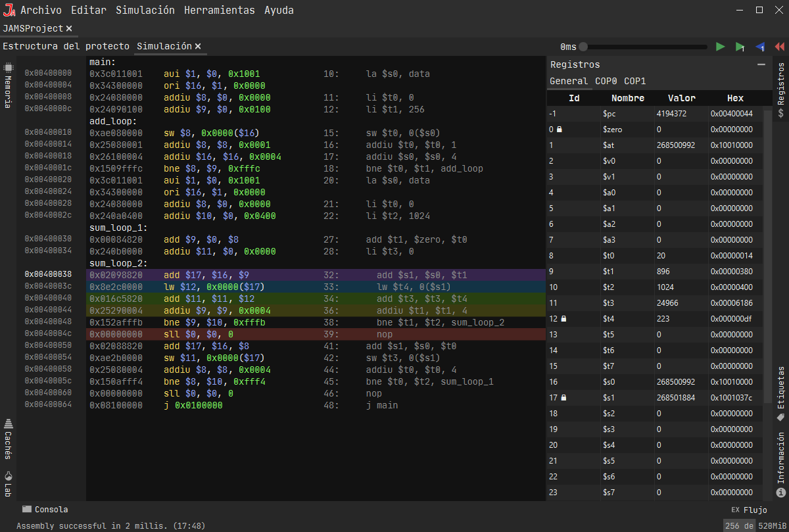The image size is (789, 532).
Task: Rewind simulation using red double-arrow icon
Action: pyautogui.click(x=780, y=47)
